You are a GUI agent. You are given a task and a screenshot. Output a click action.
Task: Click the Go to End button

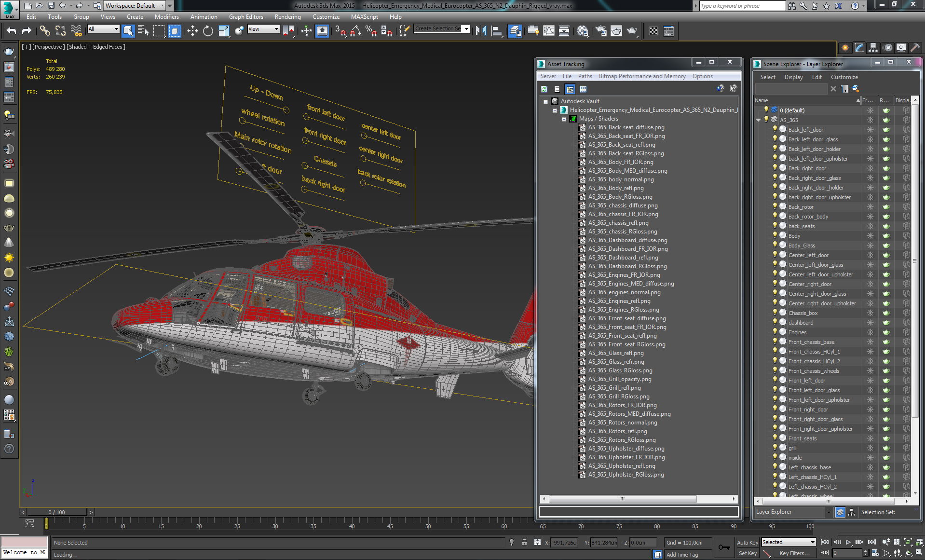[x=872, y=543]
